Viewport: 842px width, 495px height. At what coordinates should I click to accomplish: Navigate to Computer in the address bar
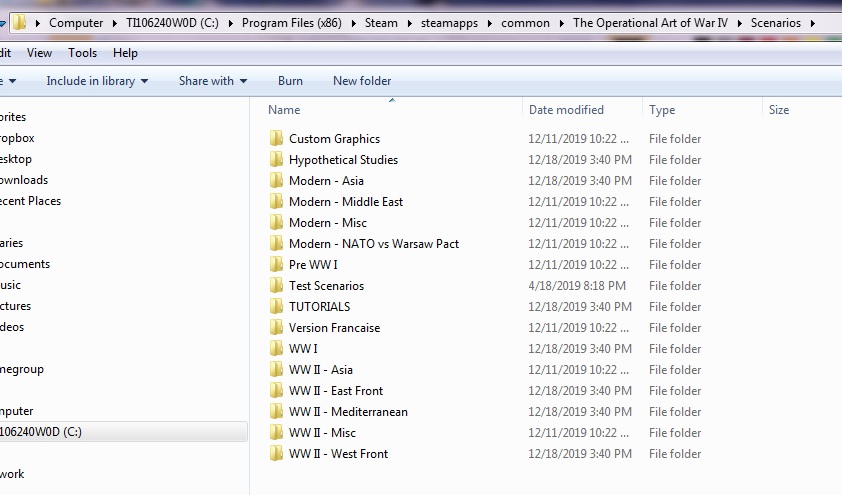pyautogui.click(x=76, y=23)
